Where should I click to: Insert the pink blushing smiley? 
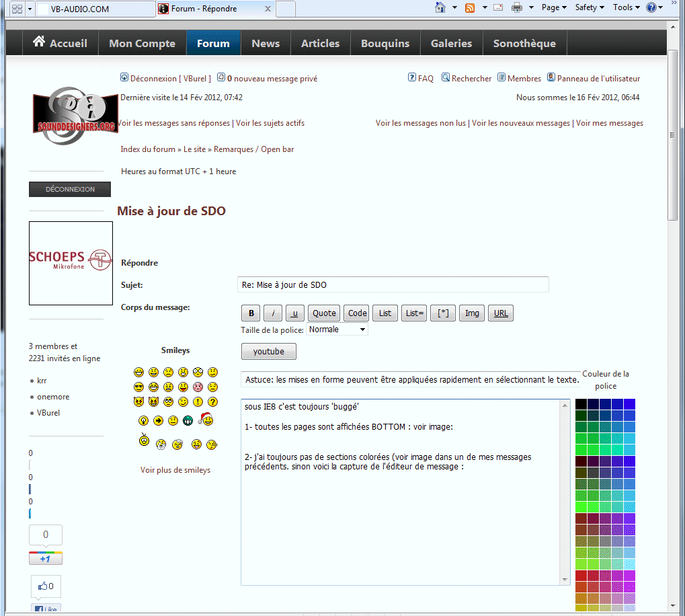pyautogui.click(x=198, y=387)
